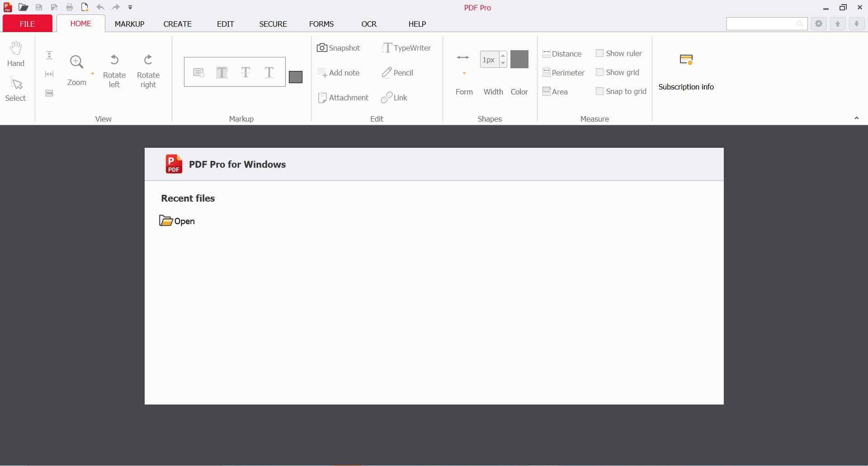
Task: Choose the highlight text markup icon
Action: point(222,72)
